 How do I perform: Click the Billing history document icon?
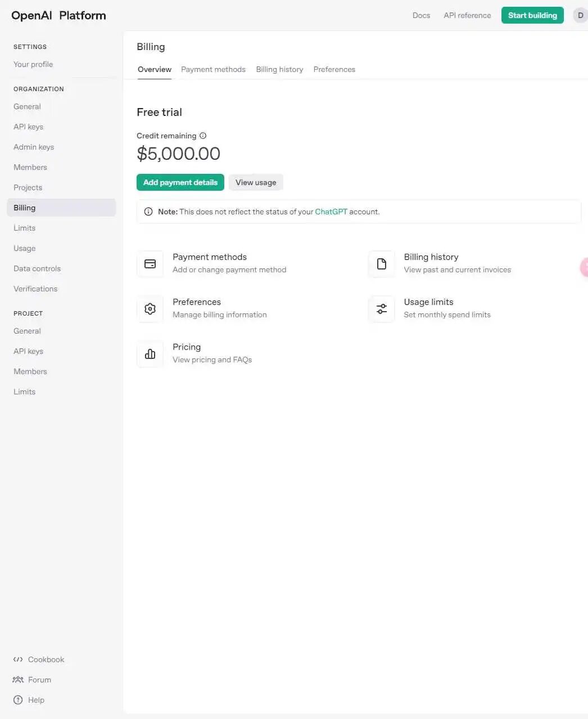point(382,264)
